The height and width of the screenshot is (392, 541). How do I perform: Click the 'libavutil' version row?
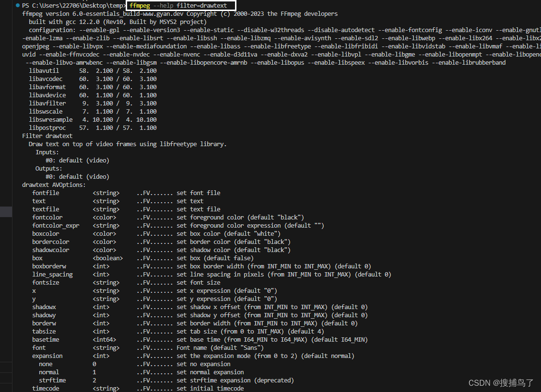point(93,70)
